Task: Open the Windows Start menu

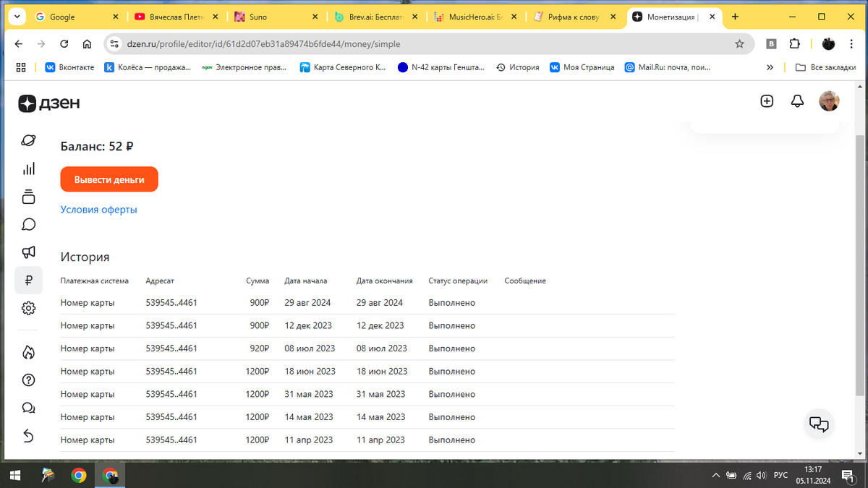Action: (16, 475)
